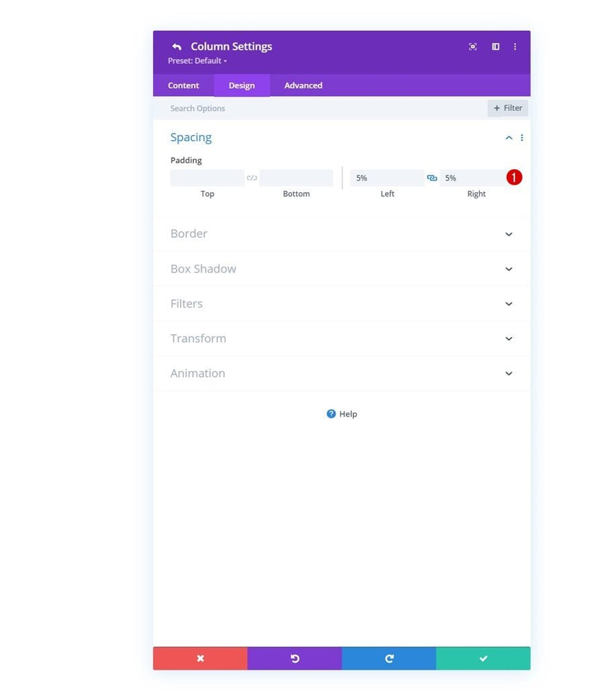Viewport: 591px width, 700px height.
Task: Expand the Box Shadow section
Action: [x=341, y=269]
